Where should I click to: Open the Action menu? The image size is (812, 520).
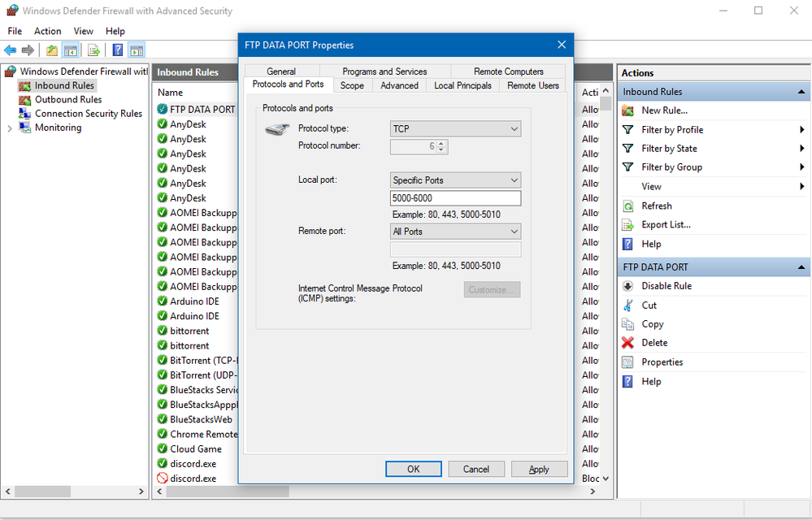point(48,31)
